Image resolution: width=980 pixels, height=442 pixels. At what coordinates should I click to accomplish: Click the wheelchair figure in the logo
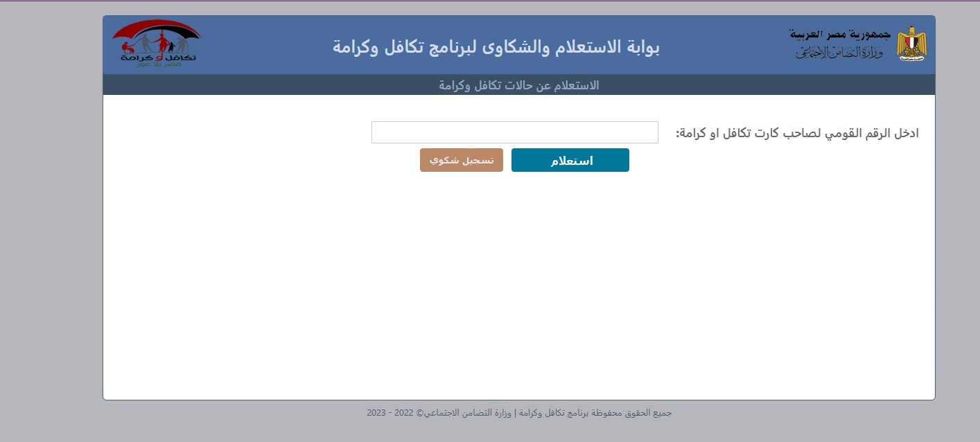[x=127, y=47]
